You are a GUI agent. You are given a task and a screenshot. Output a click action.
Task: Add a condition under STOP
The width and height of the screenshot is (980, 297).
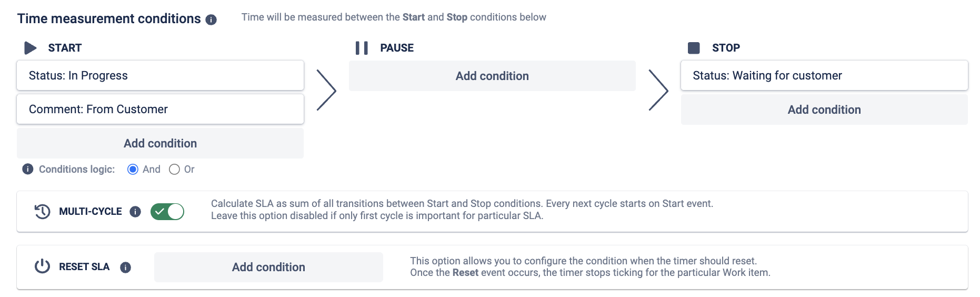(x=824, y=110)
